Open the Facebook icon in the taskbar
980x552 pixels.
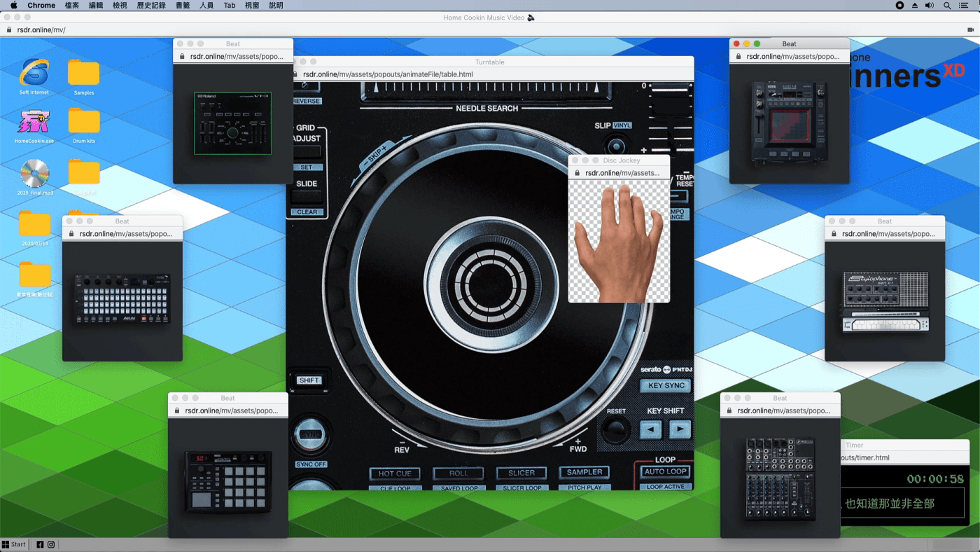pos(40,544)
